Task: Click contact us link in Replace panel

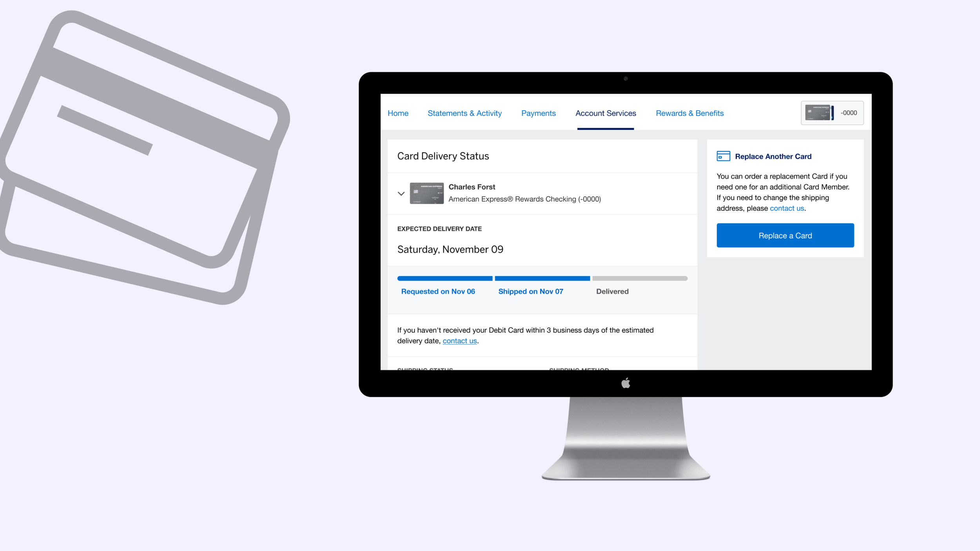Action: [786, 208]
